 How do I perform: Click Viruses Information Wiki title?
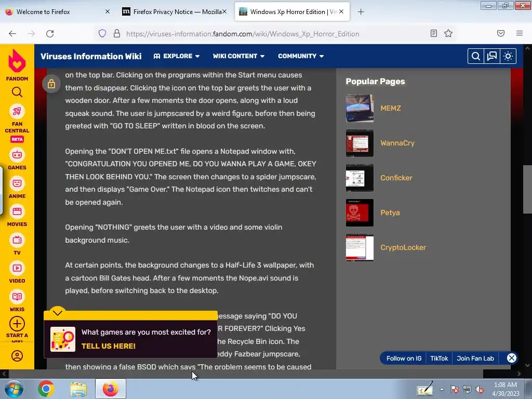click(x=91, y=56)
